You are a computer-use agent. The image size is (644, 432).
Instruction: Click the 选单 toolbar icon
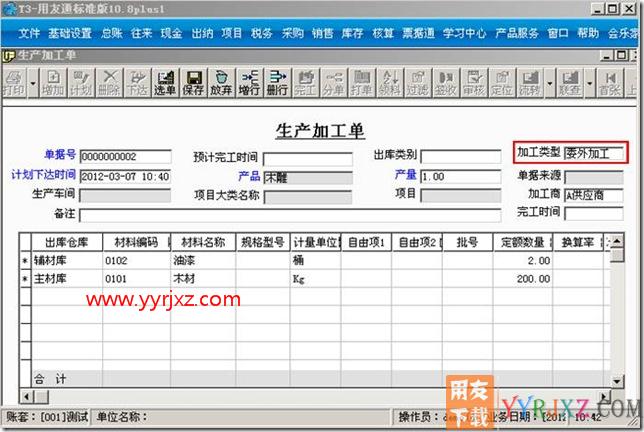(x=165, y=83)
